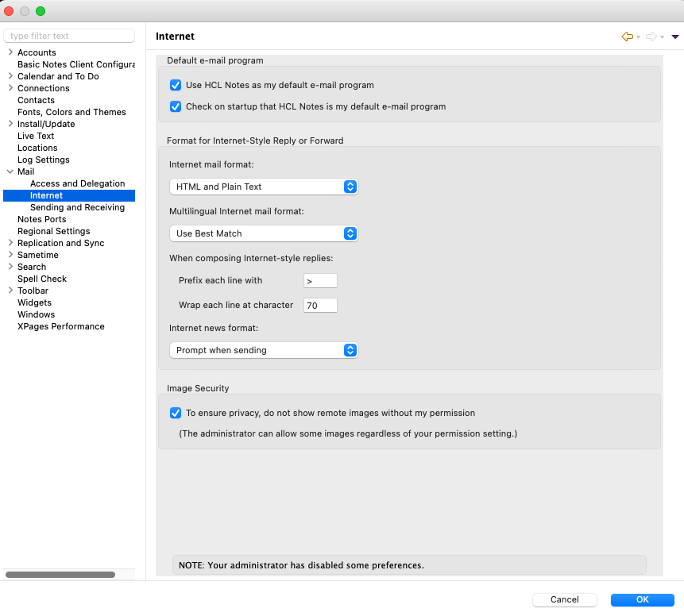Uncheck Use HCL Notes as default e-mail program
This screenshot has width=684, height=616.
click(176, 85)
